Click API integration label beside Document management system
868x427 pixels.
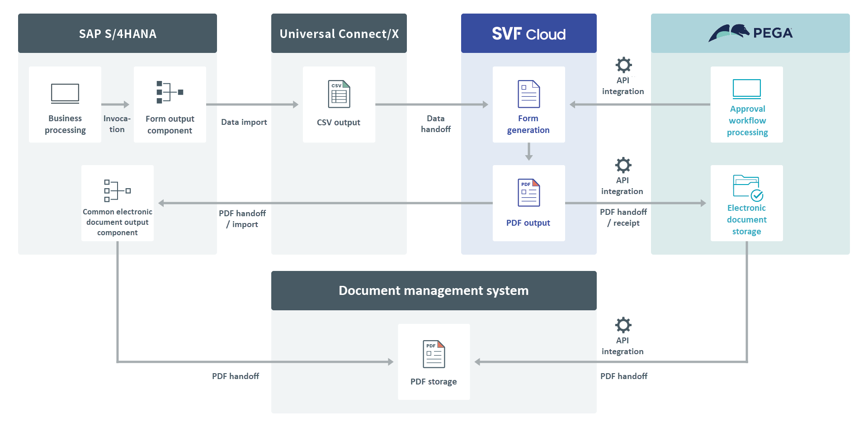pyautogui.click(x=623, y=346)
